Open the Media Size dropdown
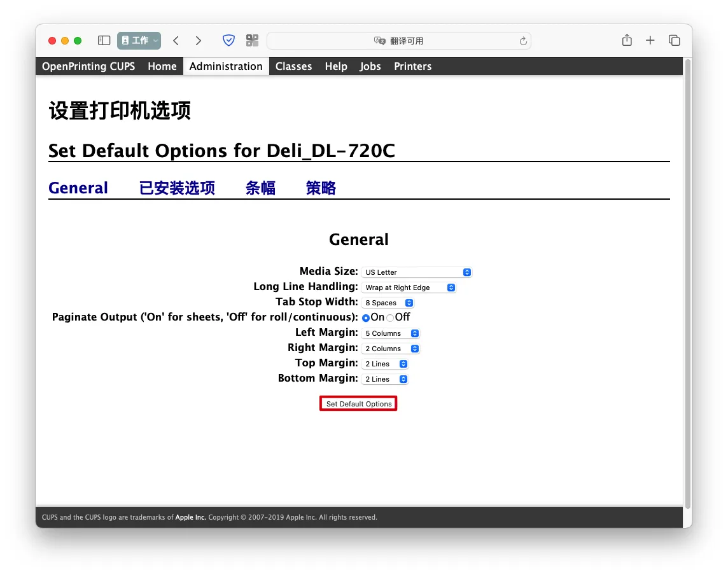 click(417, 272)
